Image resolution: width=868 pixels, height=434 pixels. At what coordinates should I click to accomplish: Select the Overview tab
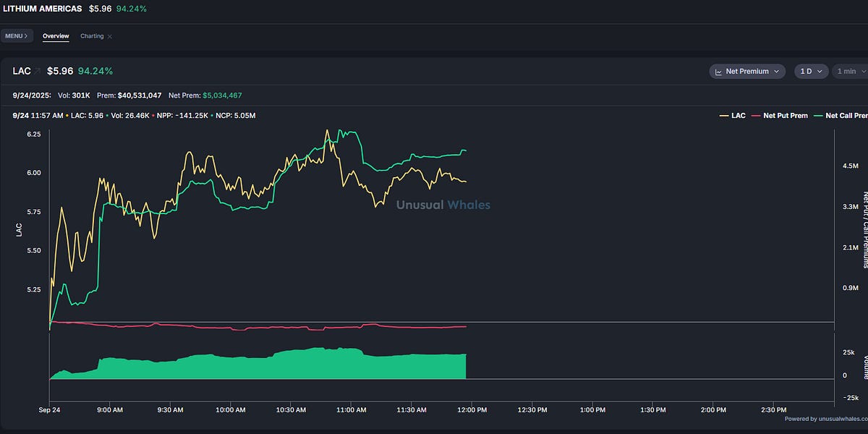click(x=56, y=35)
